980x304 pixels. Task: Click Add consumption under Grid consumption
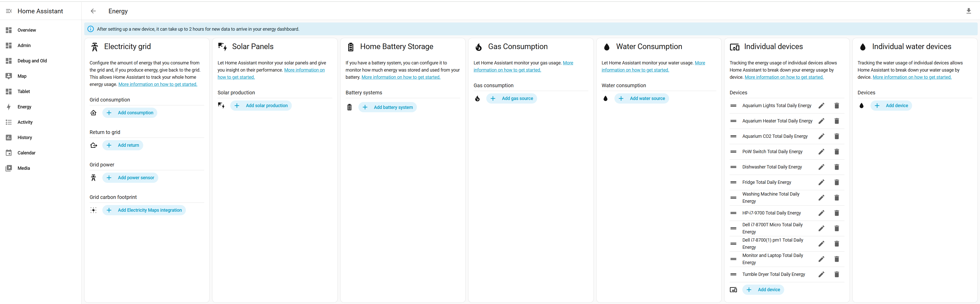[x=130, y=113]
